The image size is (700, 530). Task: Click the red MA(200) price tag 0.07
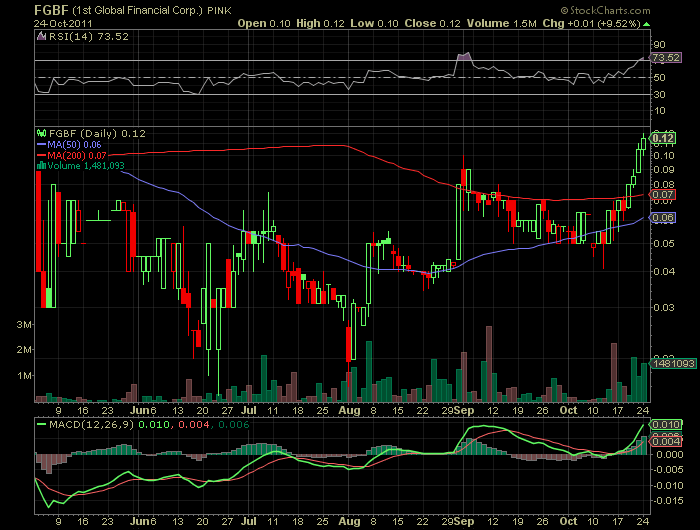663,195
